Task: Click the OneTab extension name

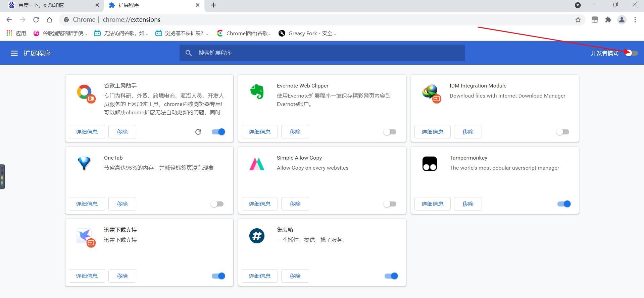Action: tap(113, 158)
